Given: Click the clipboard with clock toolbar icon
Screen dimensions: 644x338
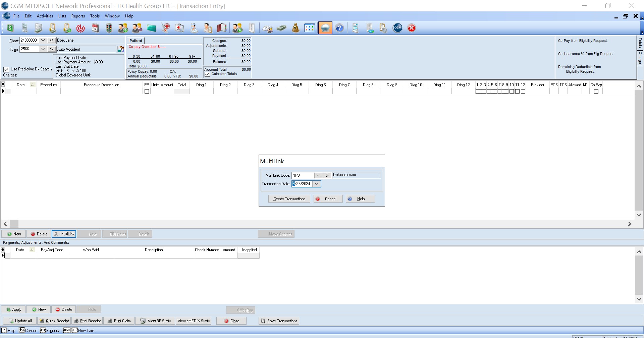Looking at the screenshot, I should pyautogui.click(x=383, y=28).
